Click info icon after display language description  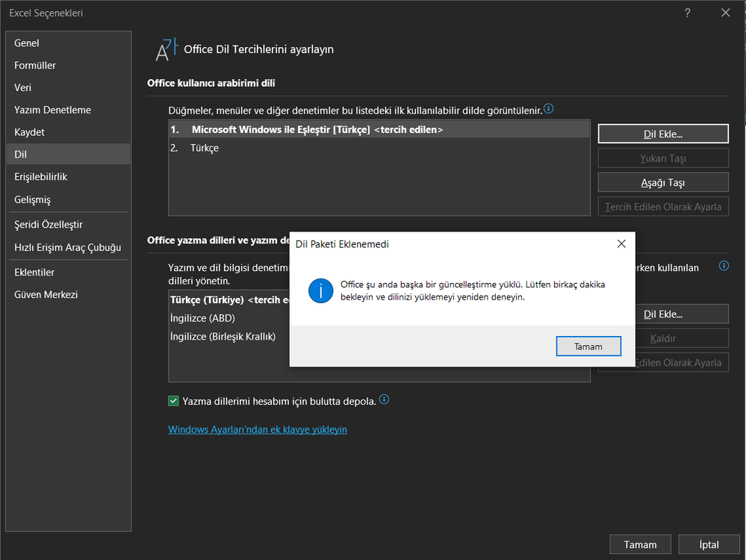549,109
